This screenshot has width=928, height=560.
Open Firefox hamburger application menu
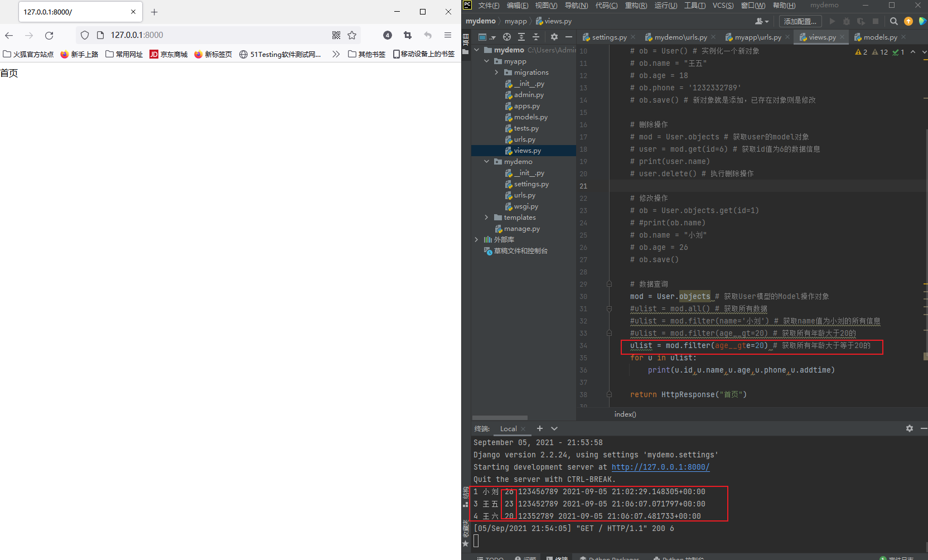pos(448,35)
